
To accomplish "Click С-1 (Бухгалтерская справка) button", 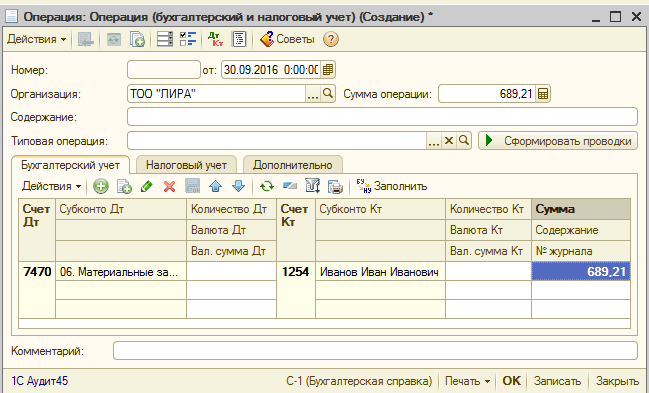I will [359, 381].
